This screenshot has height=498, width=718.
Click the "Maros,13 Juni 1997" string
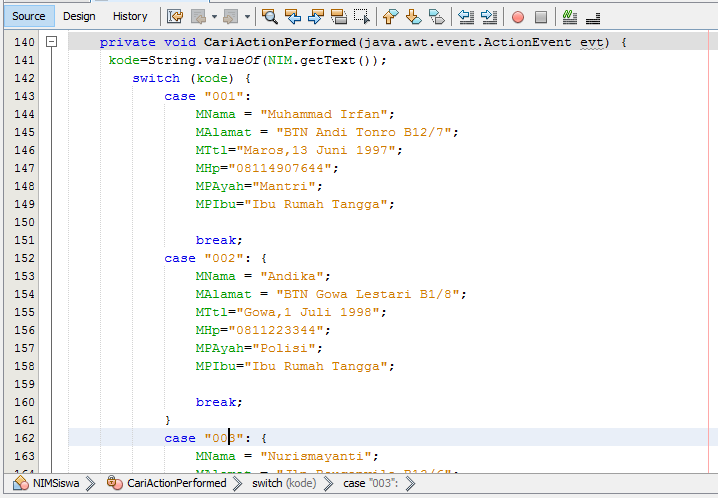[x=316, y=150]
